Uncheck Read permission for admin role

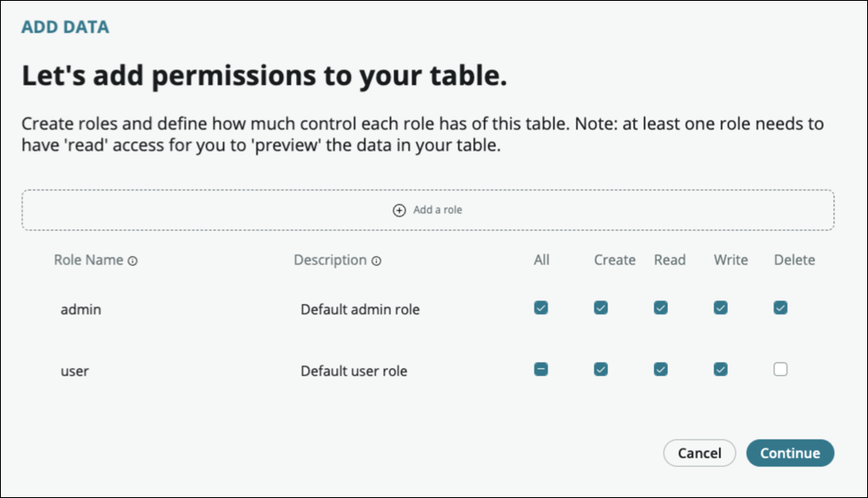(x=661, y=307)
